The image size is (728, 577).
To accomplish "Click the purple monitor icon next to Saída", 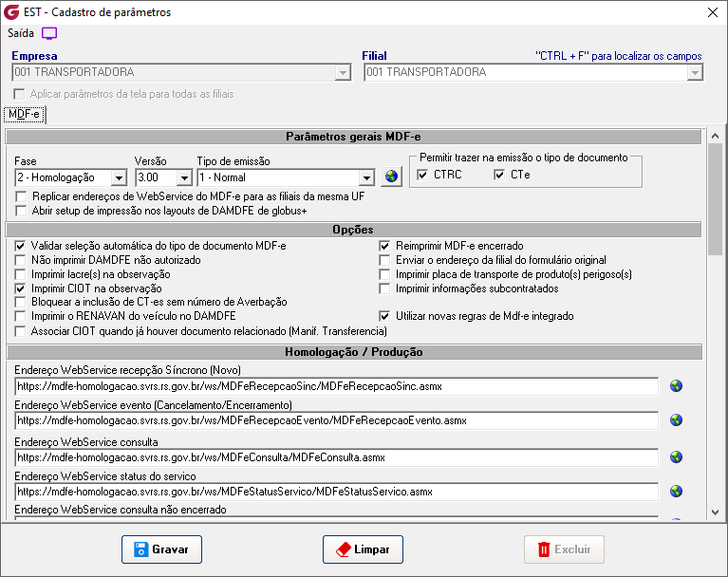I will [49, 33].
